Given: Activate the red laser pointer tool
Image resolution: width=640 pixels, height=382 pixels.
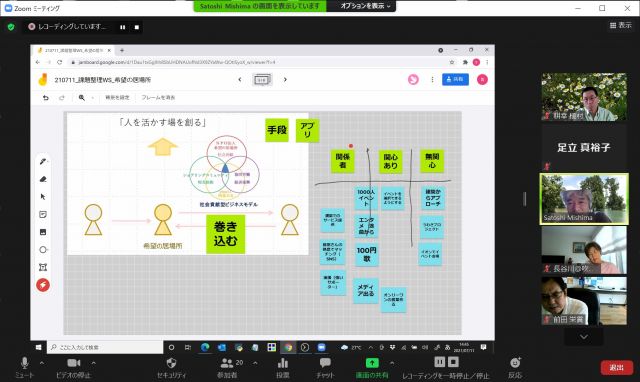Looking at the screenshot, I should click(43, 285).
